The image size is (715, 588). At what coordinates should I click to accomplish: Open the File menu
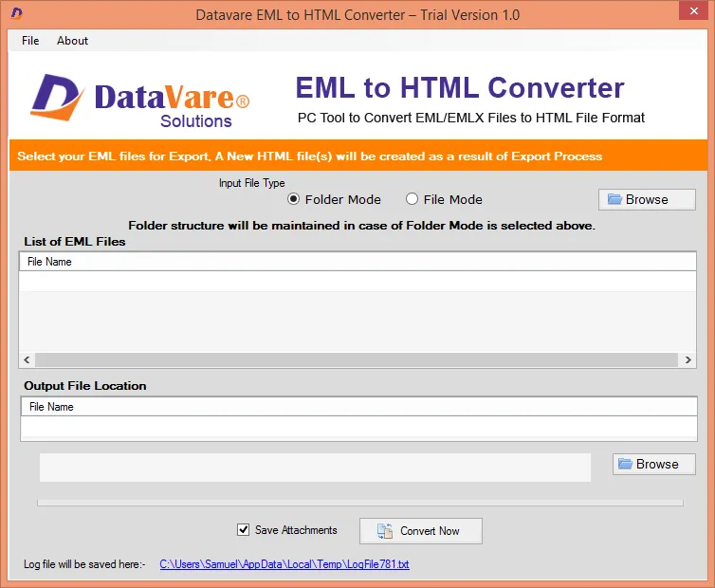(30, 41)
